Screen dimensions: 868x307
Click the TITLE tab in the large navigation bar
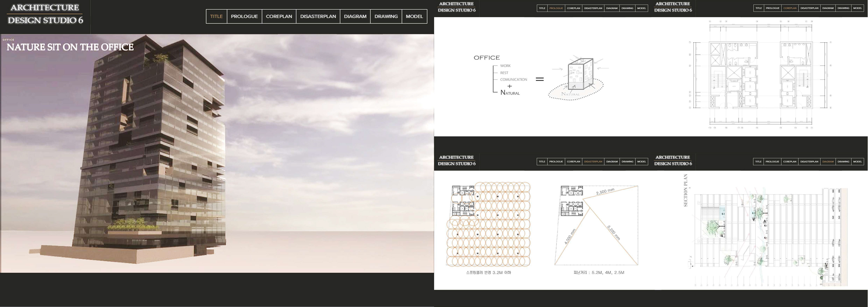pyautogui.click(x=216, y=17)
